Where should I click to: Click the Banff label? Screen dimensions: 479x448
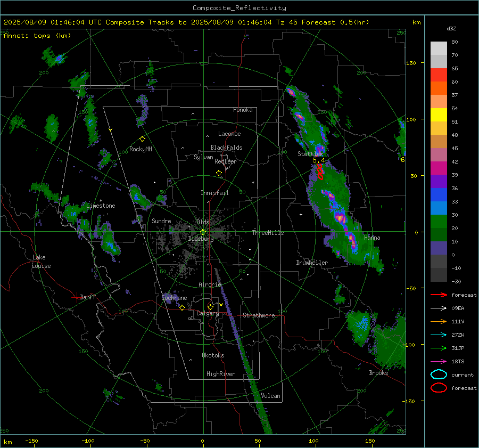point(88,297)
